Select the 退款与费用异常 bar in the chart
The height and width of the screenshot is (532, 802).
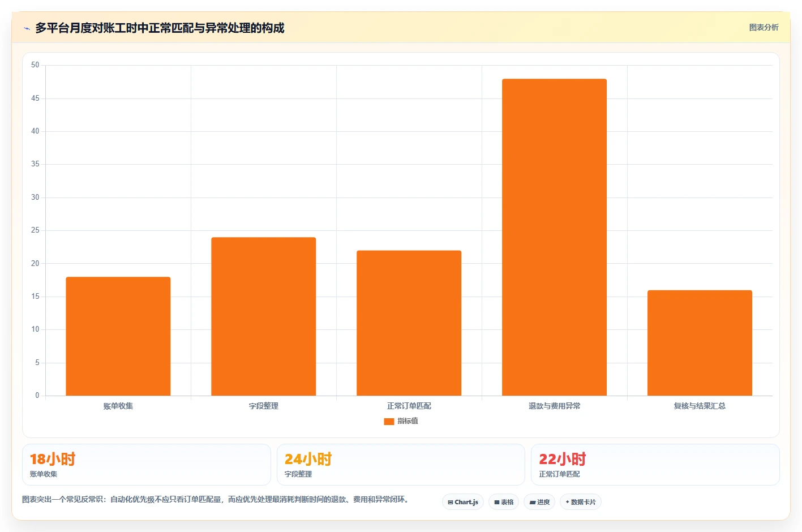(x=555, y=237)
